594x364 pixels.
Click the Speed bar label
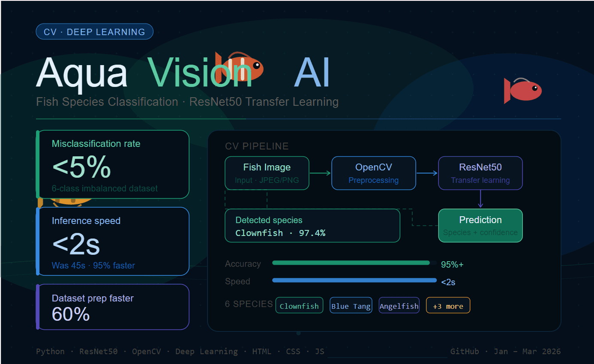[x=237, y=281]
